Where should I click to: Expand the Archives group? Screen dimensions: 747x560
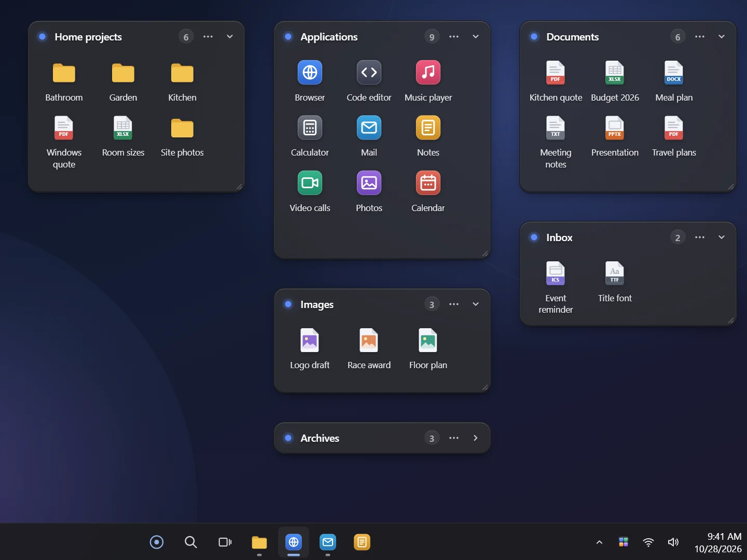coord(476,438)
